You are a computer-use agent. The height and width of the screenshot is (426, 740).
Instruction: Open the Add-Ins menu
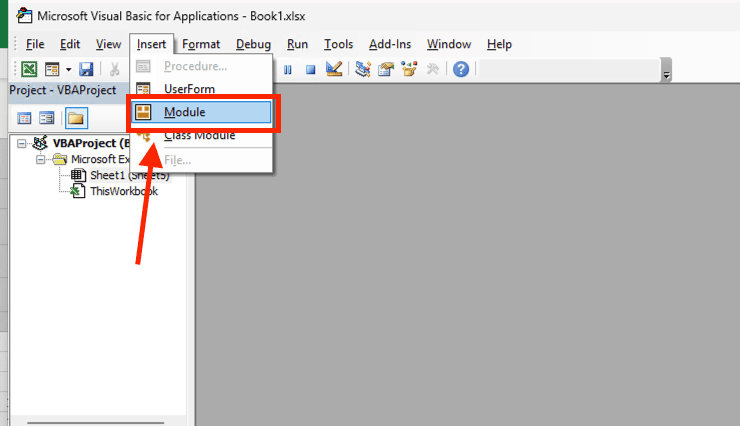click(390, 44)
